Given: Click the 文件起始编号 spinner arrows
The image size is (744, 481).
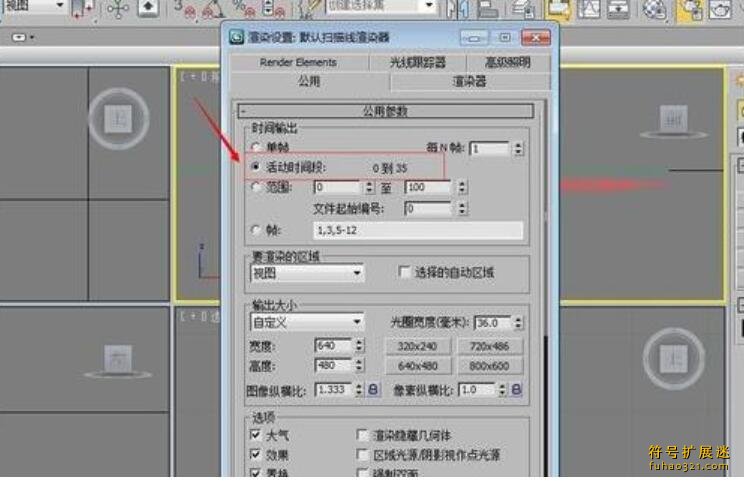Looking at the screenshot, I should (x=463, y=208).
